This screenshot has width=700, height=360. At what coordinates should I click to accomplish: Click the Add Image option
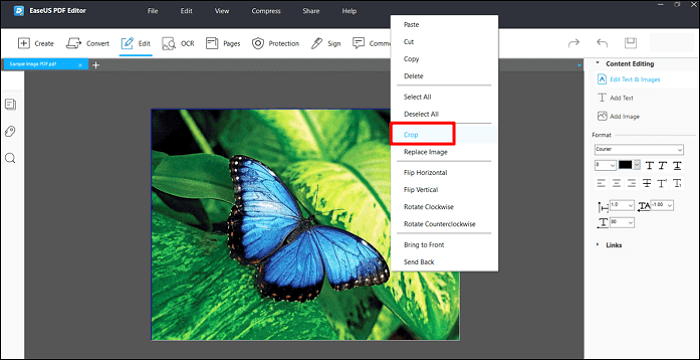pos(618,116)
